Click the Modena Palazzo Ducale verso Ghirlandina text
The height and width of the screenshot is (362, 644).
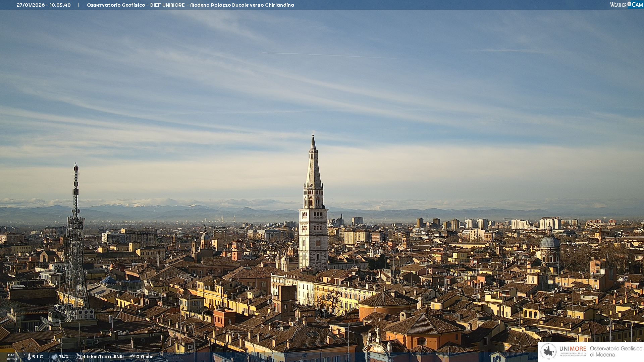242,5
